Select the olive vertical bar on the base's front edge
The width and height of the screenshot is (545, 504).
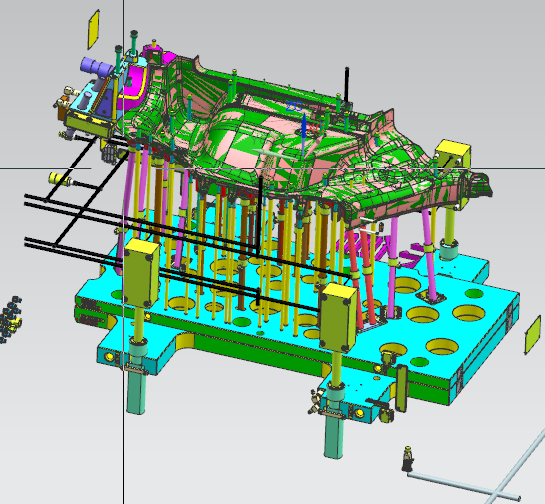pos(402,388)
